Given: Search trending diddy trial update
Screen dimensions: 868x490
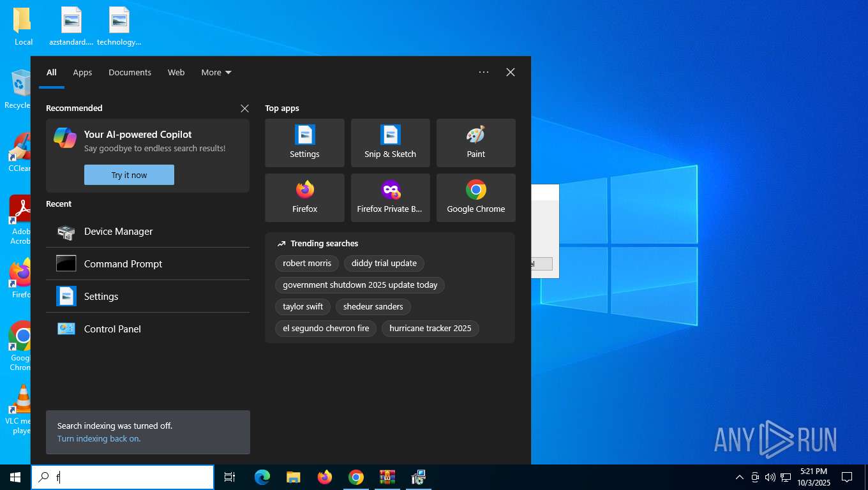Looking at the screenshot, I should click(384, 264).
